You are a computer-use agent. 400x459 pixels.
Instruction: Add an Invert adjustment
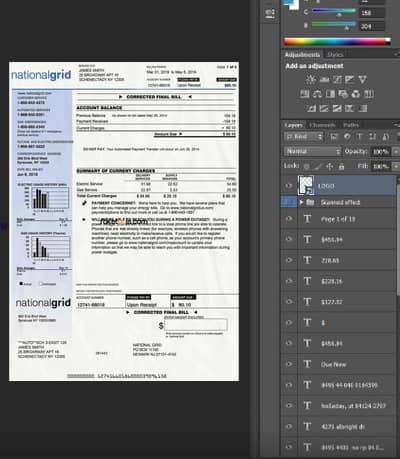[x=311, y=108]
